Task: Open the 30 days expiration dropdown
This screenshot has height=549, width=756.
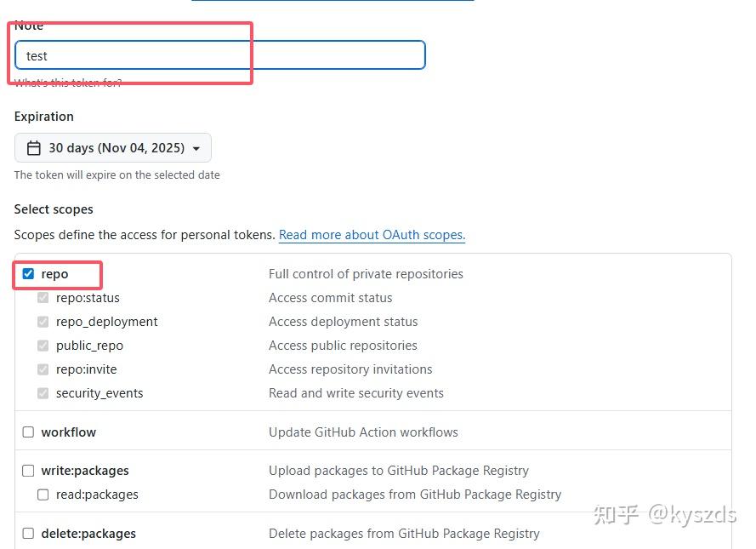Action: (113, 148)
